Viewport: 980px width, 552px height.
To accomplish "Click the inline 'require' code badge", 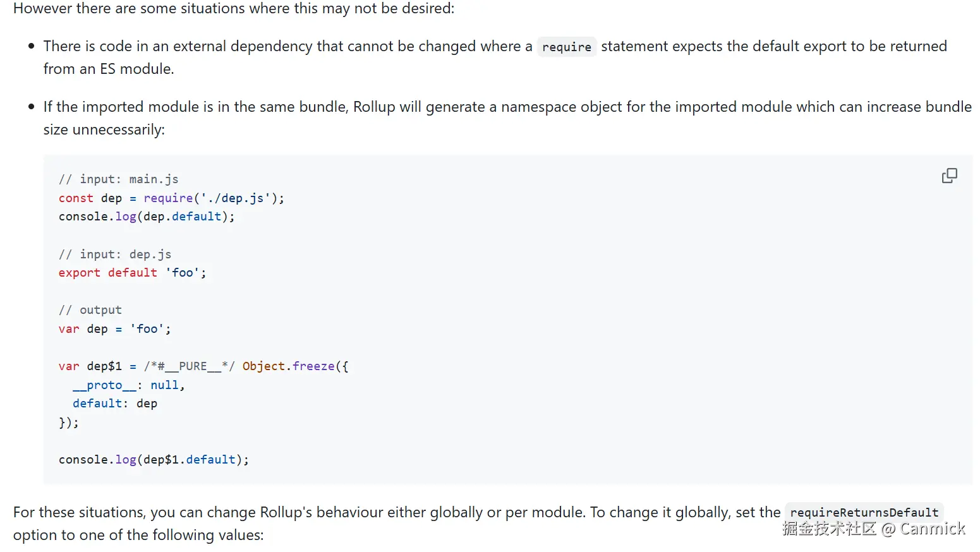I will pos(567,47).
